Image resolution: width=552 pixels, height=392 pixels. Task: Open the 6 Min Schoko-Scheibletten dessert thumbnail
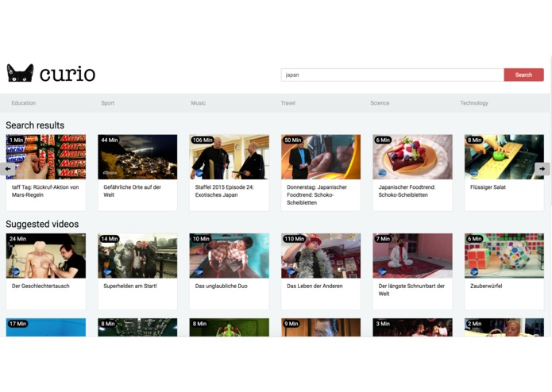(412, 157)
